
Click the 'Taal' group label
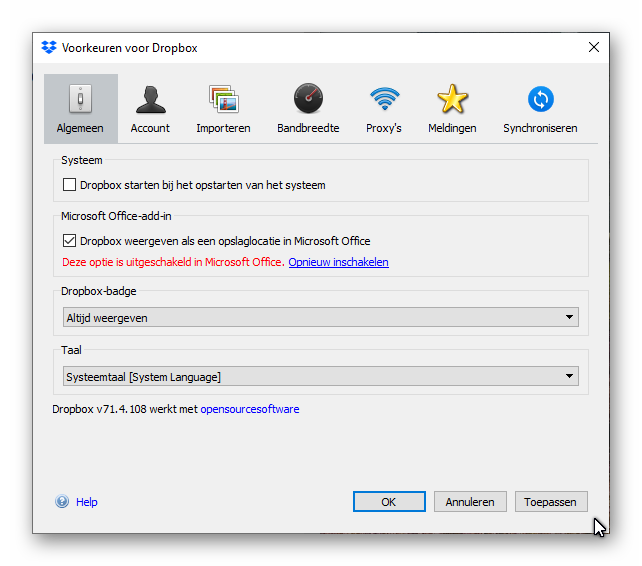click(x=71, y=350)
